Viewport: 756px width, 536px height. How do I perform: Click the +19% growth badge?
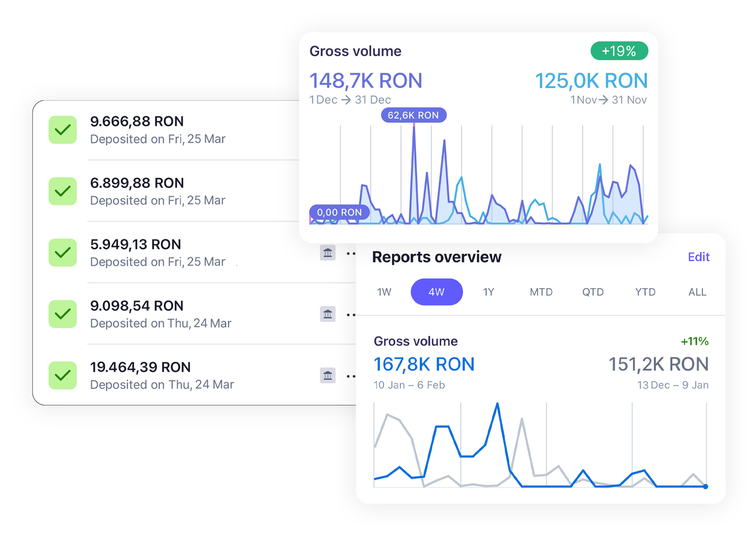[x=619, y=51]
